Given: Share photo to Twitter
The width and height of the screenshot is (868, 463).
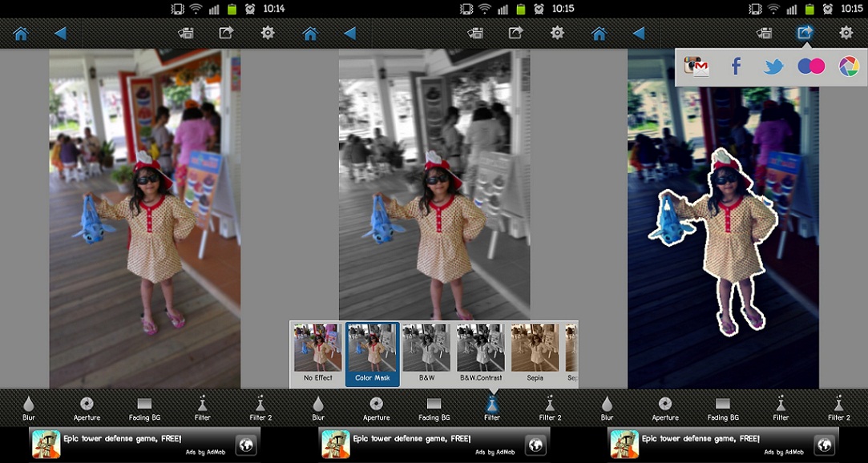Looking at the screenshot, I should click(773, 67).
